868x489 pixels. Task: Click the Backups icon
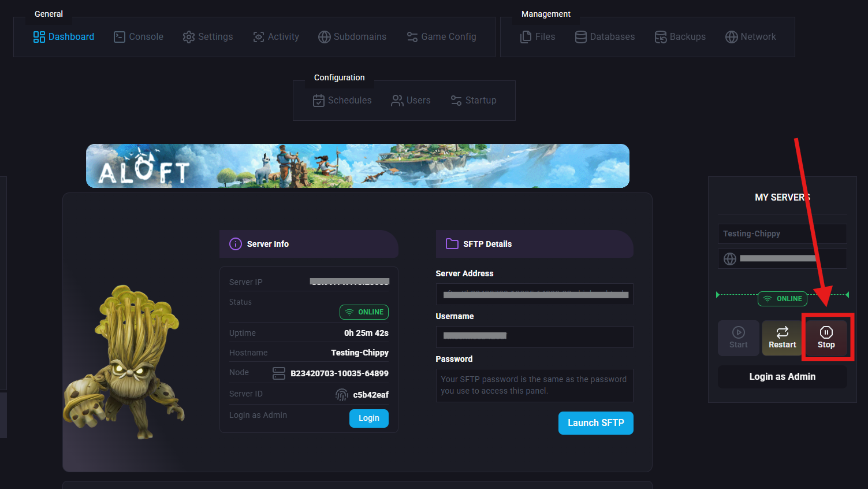(661, 37)
